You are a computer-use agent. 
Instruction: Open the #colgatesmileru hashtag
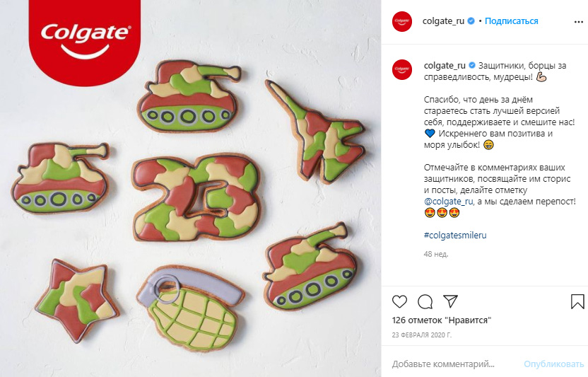tap(455, 236)
